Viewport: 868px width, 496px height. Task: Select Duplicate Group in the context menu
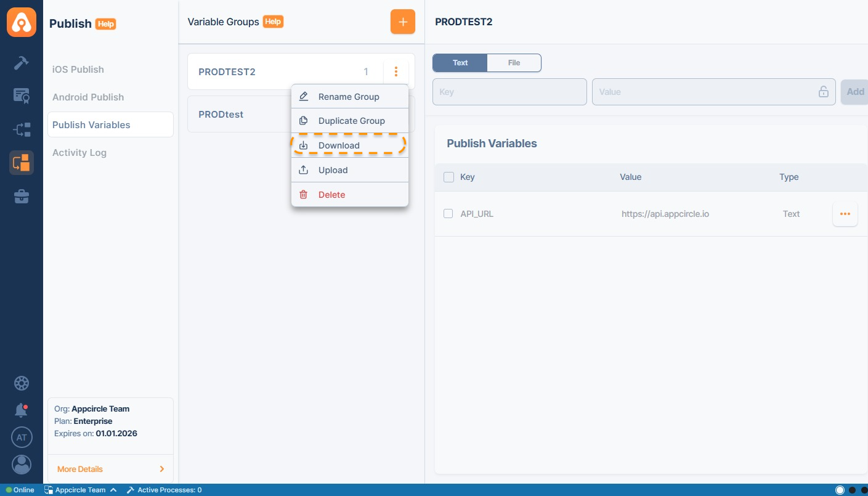click(x=350, y=121)
